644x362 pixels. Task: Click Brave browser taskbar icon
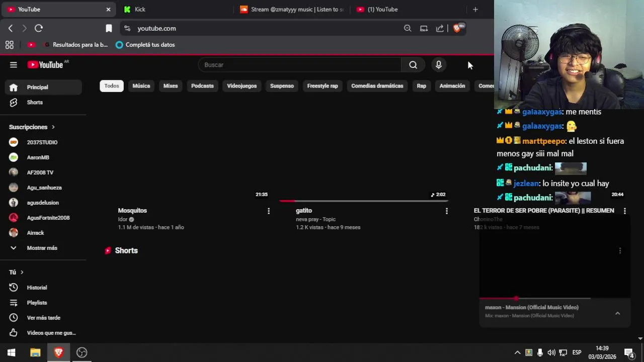58,352
